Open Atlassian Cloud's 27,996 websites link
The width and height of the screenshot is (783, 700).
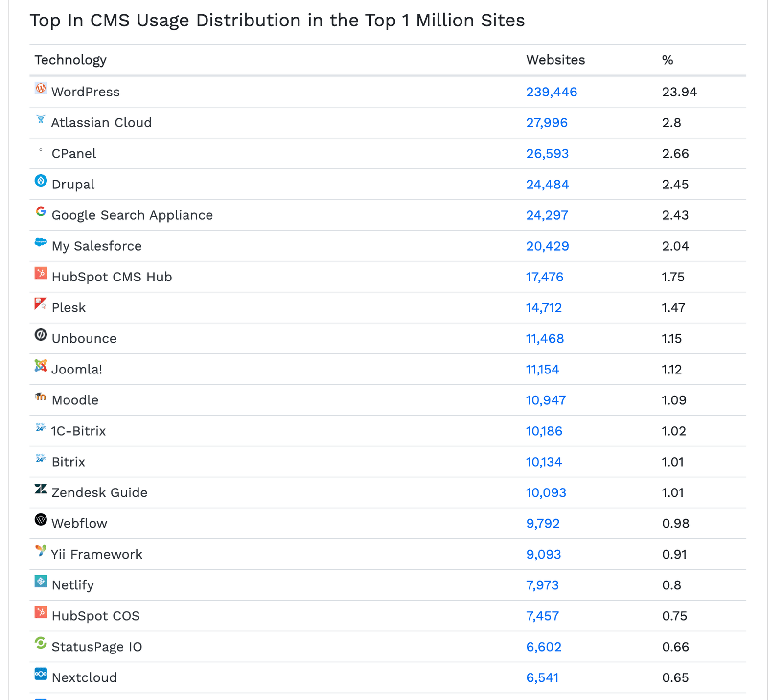(547, 123)
